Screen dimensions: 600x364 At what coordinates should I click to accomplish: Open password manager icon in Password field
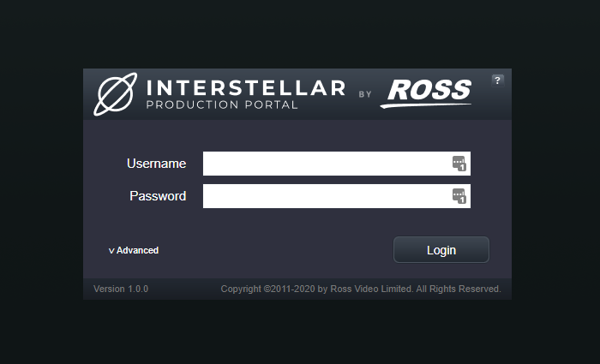(x=459, y=196)
